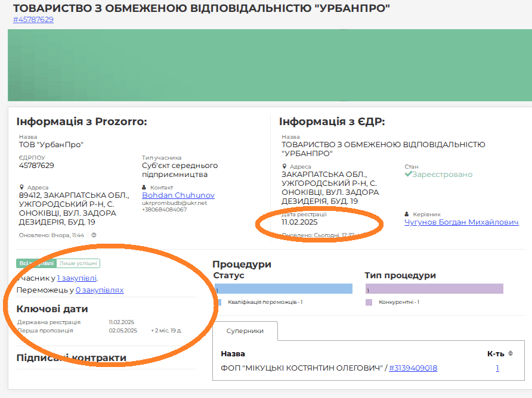Viewport: 532px width, 398px height.
Task: Sort competitors by К-ть column arrows
Action: coord(511,353)
